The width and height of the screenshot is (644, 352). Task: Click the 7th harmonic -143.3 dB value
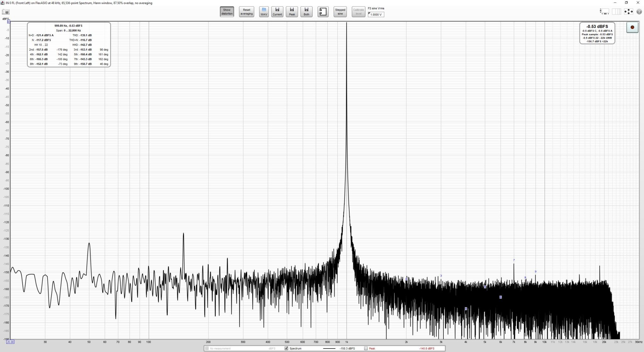tap(86, 59)
